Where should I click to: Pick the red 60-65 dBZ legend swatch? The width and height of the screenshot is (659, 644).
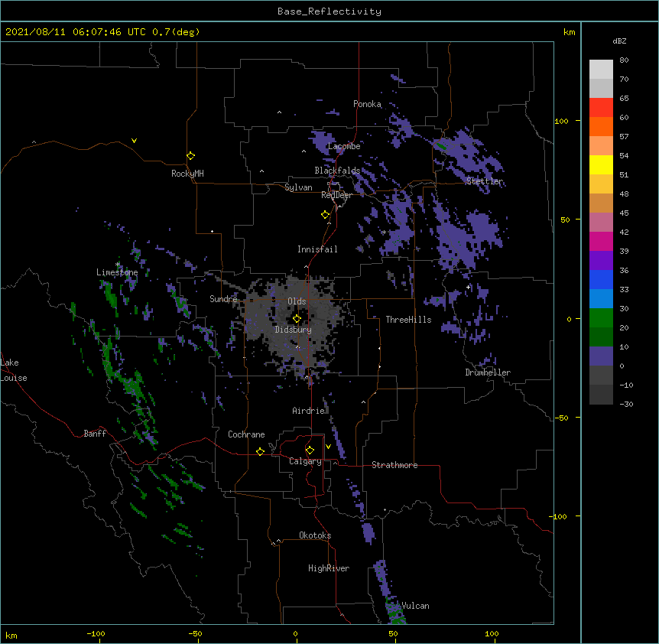point(601,108)
